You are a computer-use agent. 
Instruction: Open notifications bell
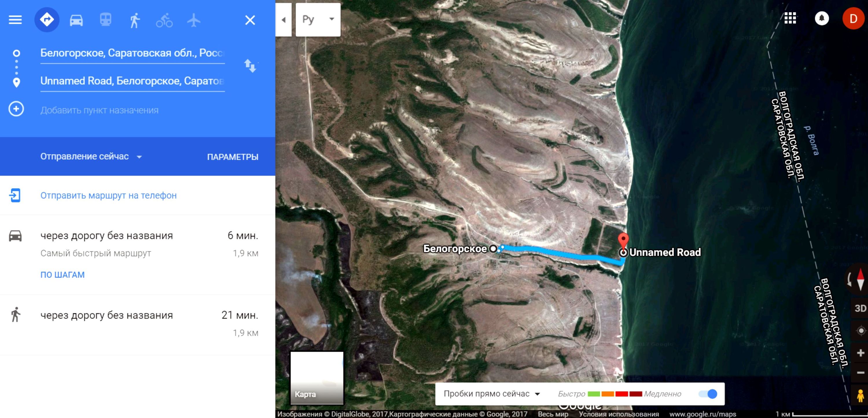(x=821, y=18)
